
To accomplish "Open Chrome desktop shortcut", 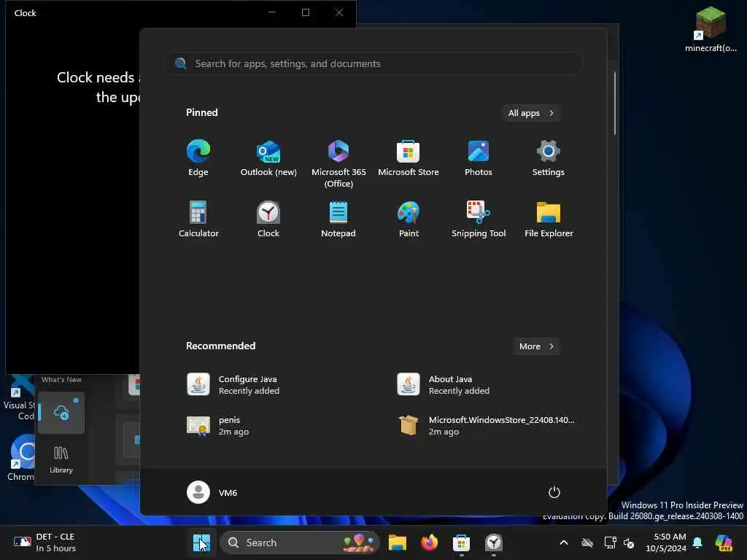I will 21,458.
